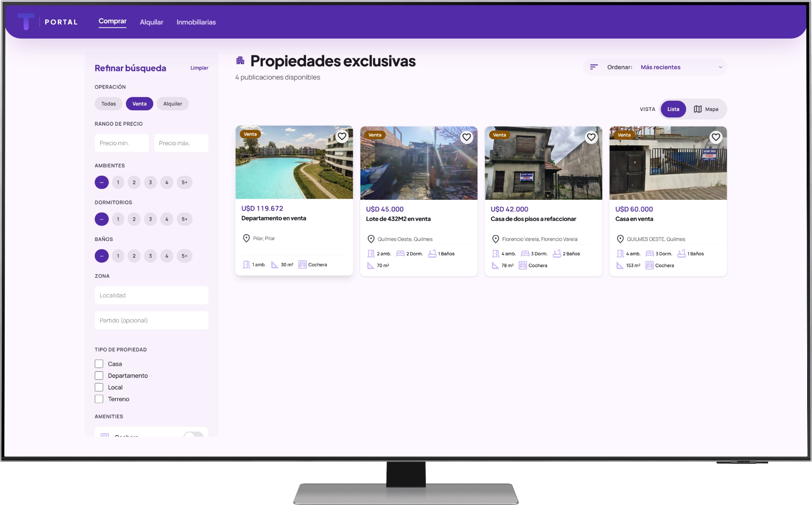
Task: Open the Casa de dos pisos a refaccionar title
Action: pos(533,219)
